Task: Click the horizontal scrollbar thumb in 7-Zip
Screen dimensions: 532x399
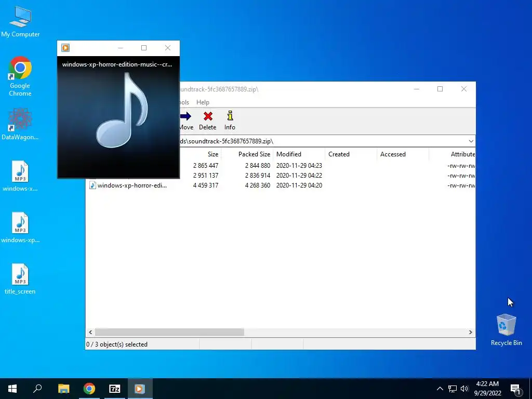Action: point(169,332)
